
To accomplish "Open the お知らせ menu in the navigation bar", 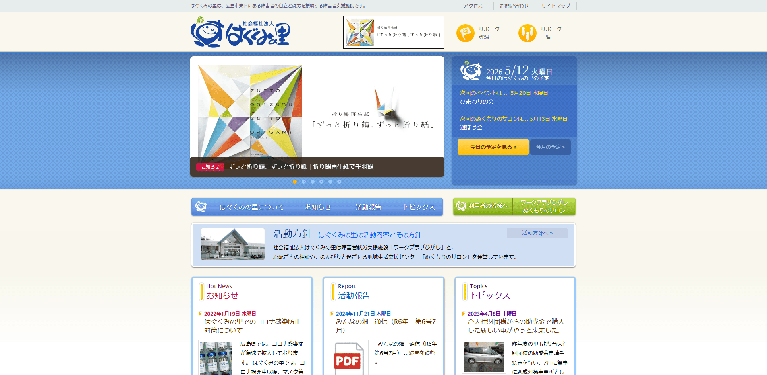I will click(318, 207).
